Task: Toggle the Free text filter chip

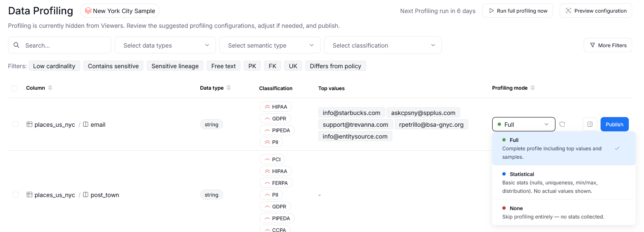Action: pyautogui.click(x=224, y=66)
